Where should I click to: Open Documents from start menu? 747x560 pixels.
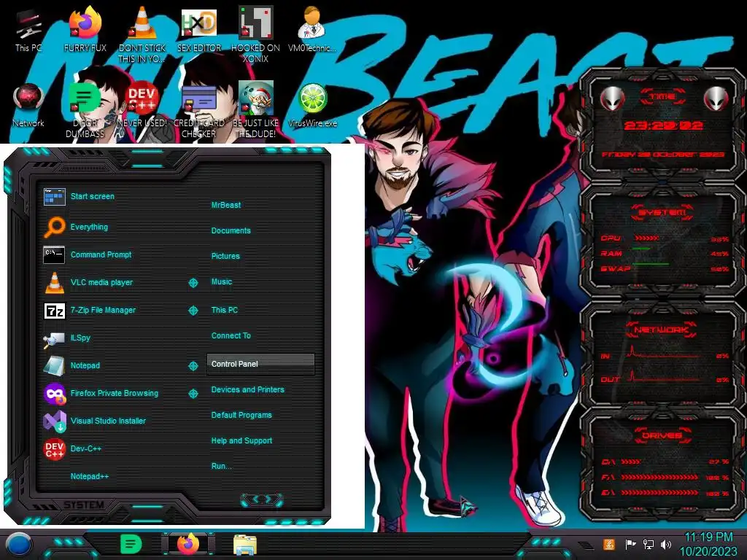point(231,230)
